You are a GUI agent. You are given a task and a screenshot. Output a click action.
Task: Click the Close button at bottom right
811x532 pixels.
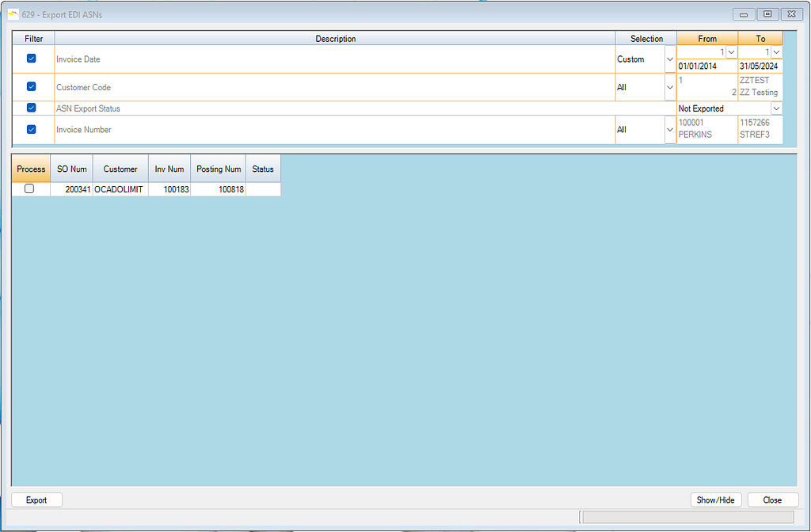(x=772, y=500)
